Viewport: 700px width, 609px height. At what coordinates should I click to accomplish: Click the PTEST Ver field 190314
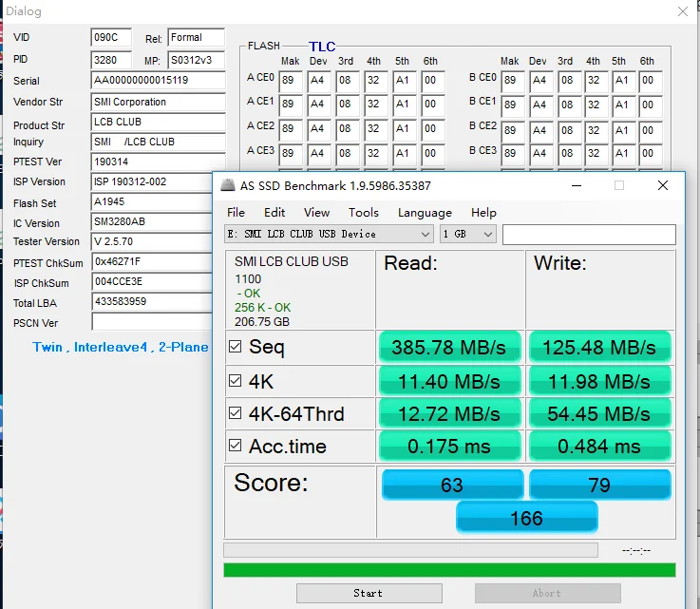158,162
